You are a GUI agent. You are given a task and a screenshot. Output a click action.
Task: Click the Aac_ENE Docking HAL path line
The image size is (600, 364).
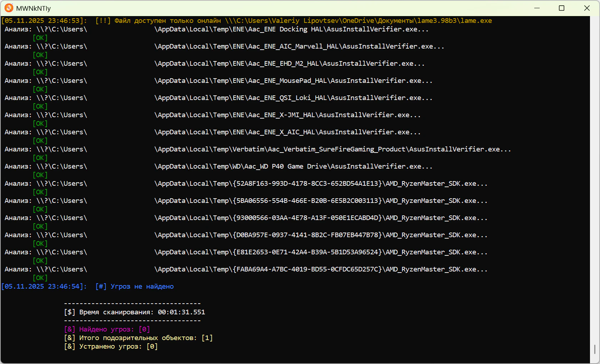291,29
